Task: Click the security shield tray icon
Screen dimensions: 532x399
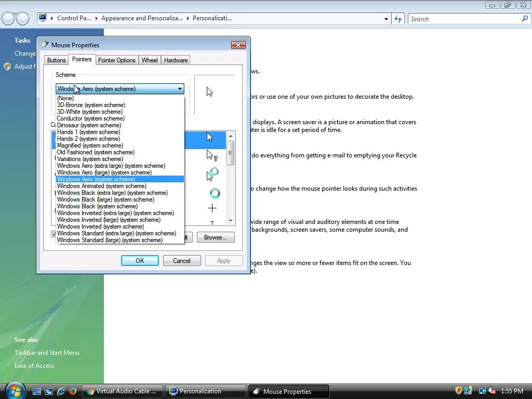Action: pos(458,391)
